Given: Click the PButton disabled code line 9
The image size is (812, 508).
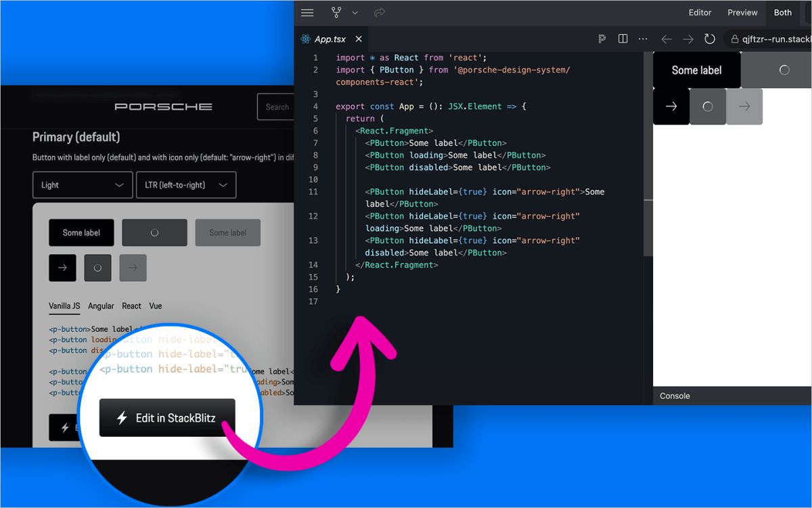Looking at the screenshot, I should point(457,167).
